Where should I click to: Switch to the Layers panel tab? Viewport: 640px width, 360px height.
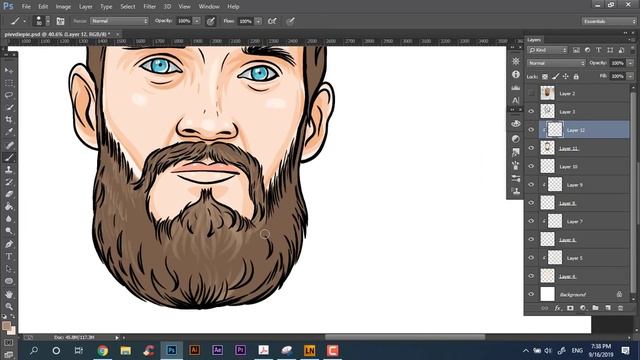[534, 40]
